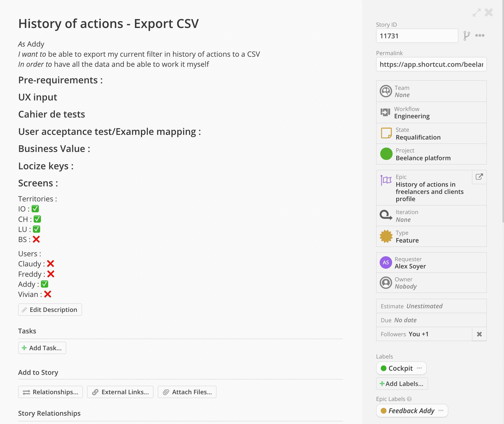The width and height of the screenshot is (504, 424).
Task: Open the Cockpit label options menu
Action: [419, 368]
